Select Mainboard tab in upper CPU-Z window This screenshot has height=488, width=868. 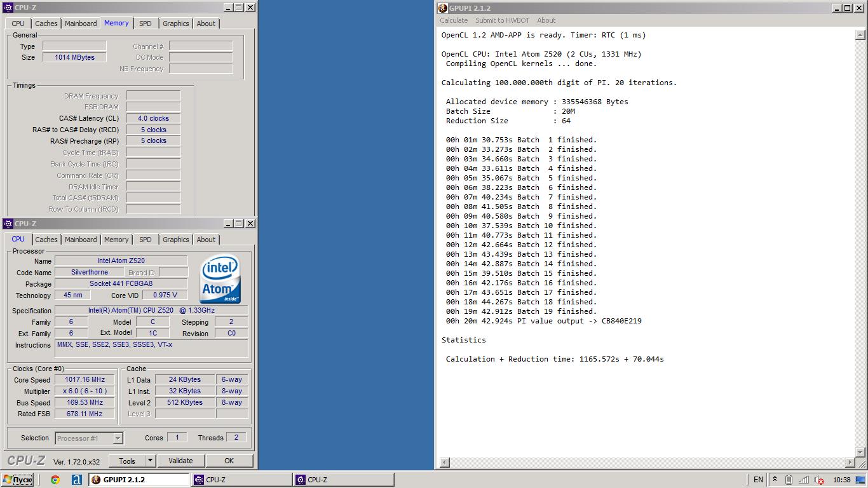click(x=81, y=24)
